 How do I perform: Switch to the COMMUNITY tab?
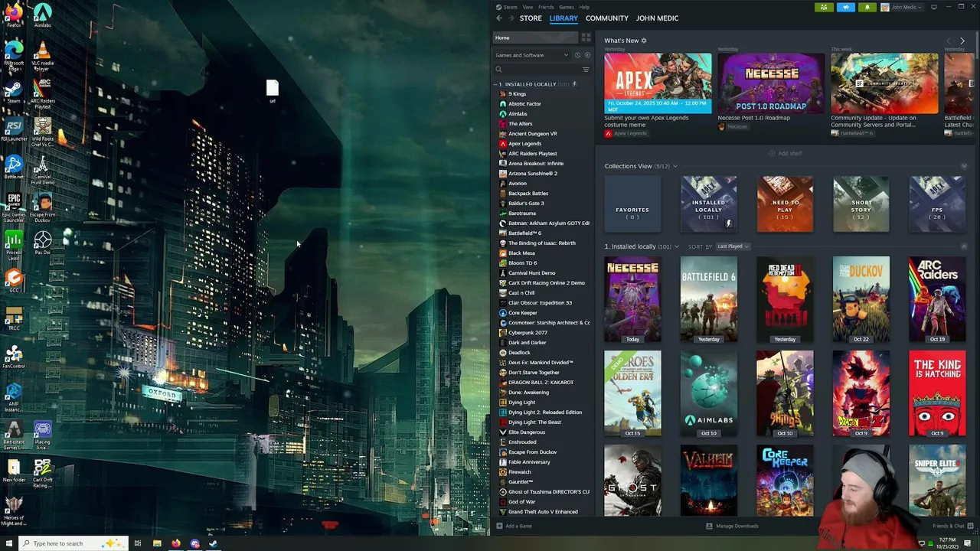click(x=607, y=18)
